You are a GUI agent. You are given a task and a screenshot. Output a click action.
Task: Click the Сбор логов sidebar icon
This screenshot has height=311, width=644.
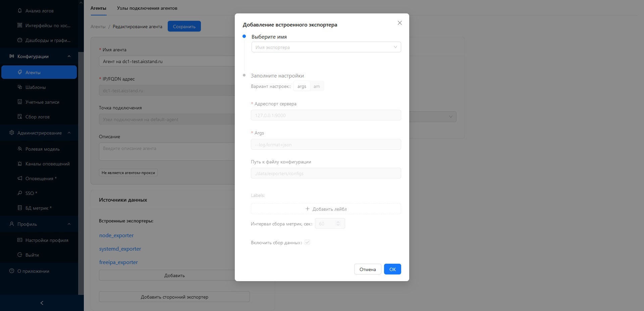pyautogui.click(x=20, y=116)
